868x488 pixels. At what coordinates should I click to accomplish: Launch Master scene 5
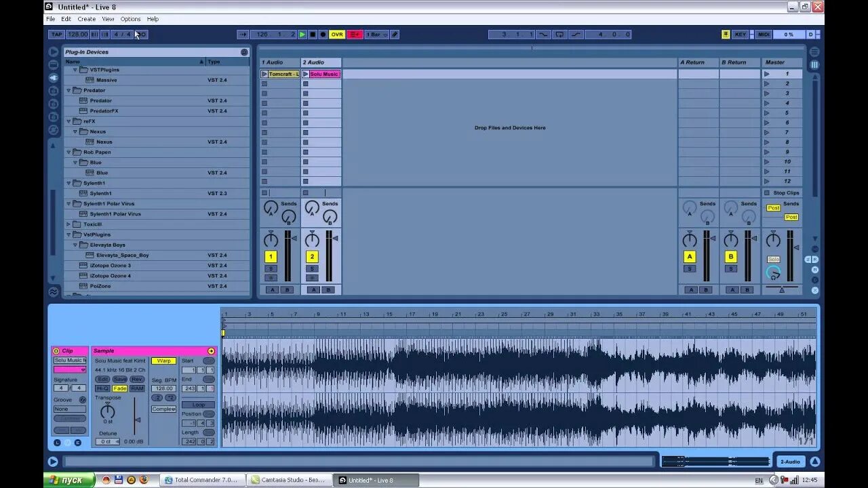click(x=766, y=113)
